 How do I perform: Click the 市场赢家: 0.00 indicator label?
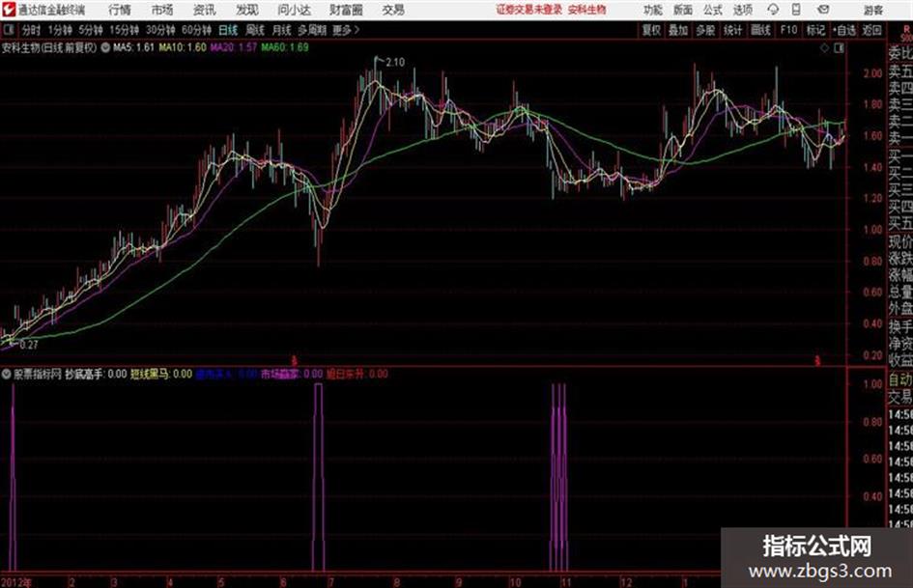[x=292, y=374]
